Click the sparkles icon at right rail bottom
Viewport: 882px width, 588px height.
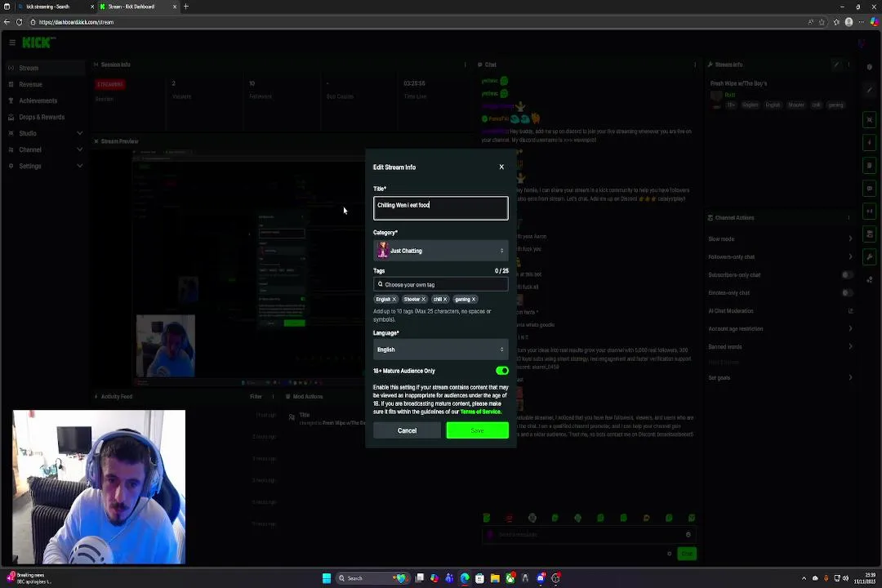click(869, 279)
